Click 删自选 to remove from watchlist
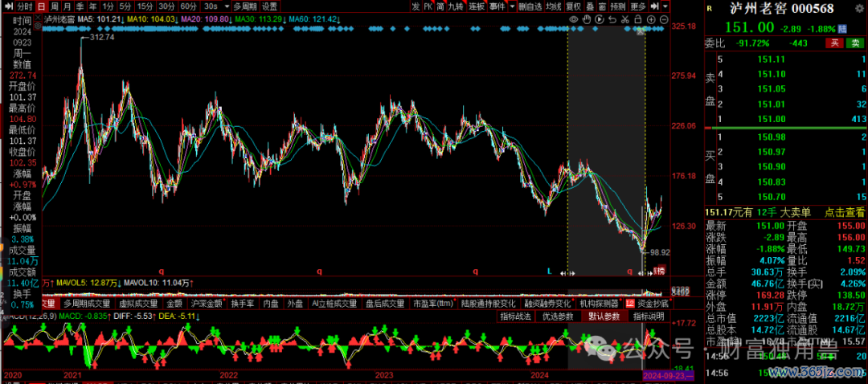The image size is (868, 384). tap(531, 6)
